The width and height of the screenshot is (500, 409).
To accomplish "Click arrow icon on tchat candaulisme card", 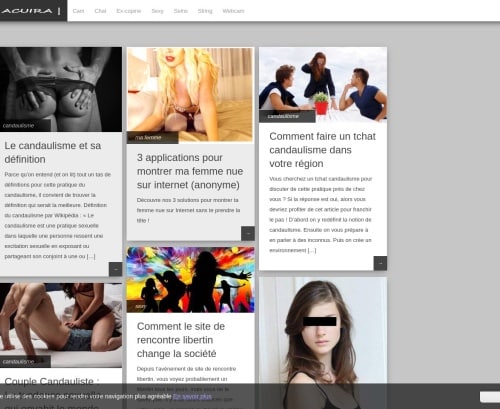I will [x=380, y=263].
